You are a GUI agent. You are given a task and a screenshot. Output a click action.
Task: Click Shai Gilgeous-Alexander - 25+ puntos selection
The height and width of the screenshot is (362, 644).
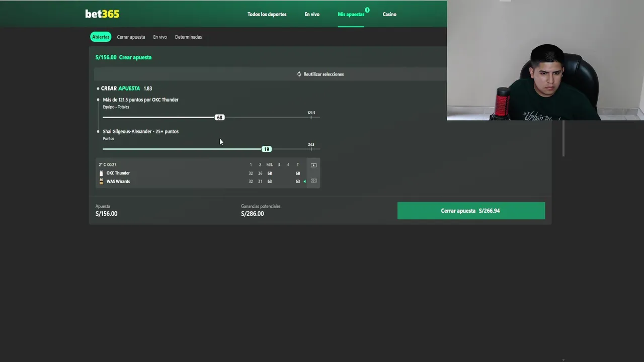(140, 131)
